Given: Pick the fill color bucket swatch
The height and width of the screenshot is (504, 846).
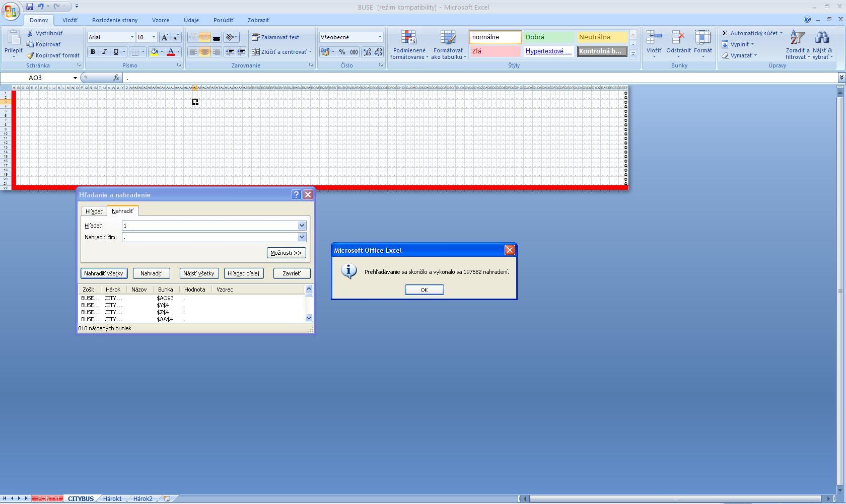Looking at the screenshot, I should click(154, 52).
